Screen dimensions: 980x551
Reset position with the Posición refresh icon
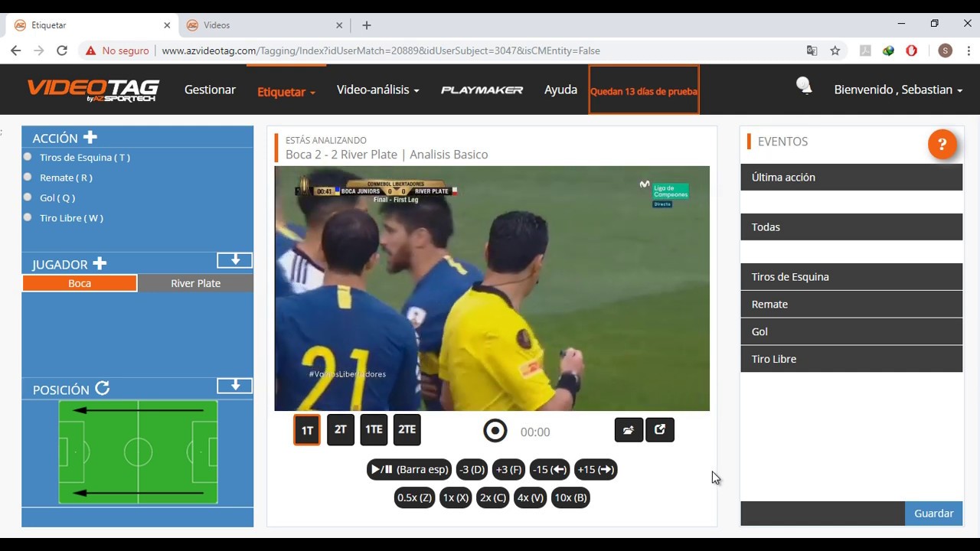(x=103, y=389)
